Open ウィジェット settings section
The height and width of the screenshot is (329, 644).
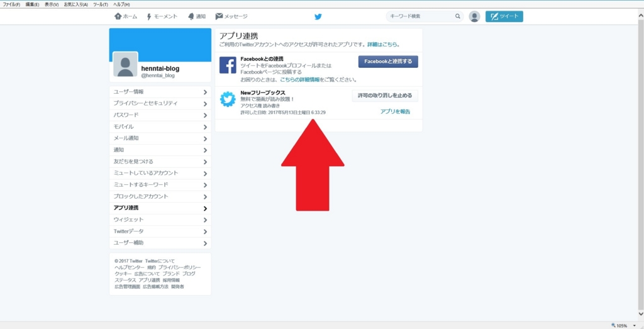click(x=160, y=220)
